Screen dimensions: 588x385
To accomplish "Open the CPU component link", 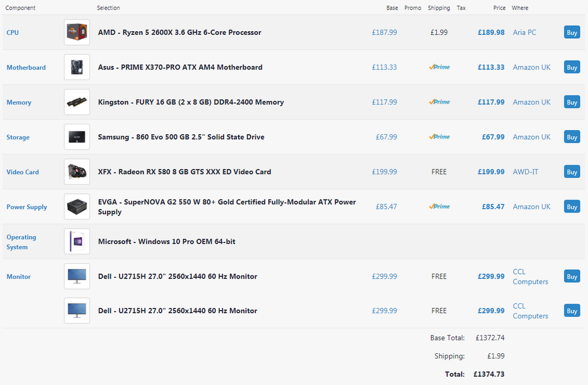I will pyautogui.click(x=12, y=32).
